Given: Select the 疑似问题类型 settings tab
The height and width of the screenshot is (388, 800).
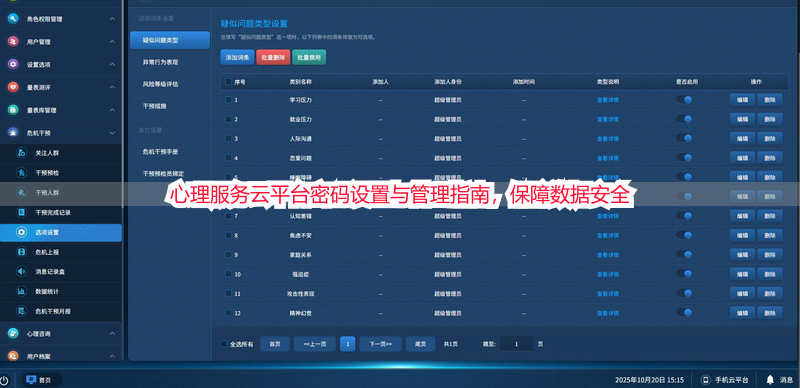Looking at the screenshot, I should [x=170, y=40].
